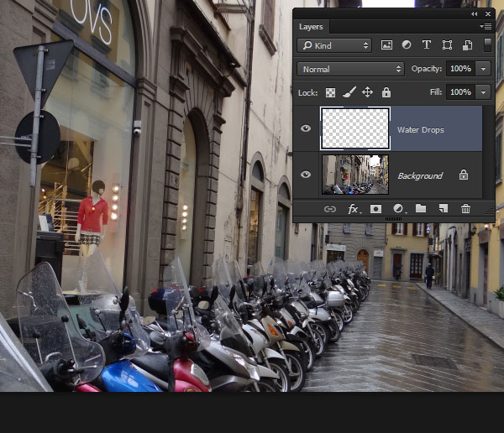This screenshot has height=433, width=504.
Task: Add a layer style with fx button
Action: 354,208
